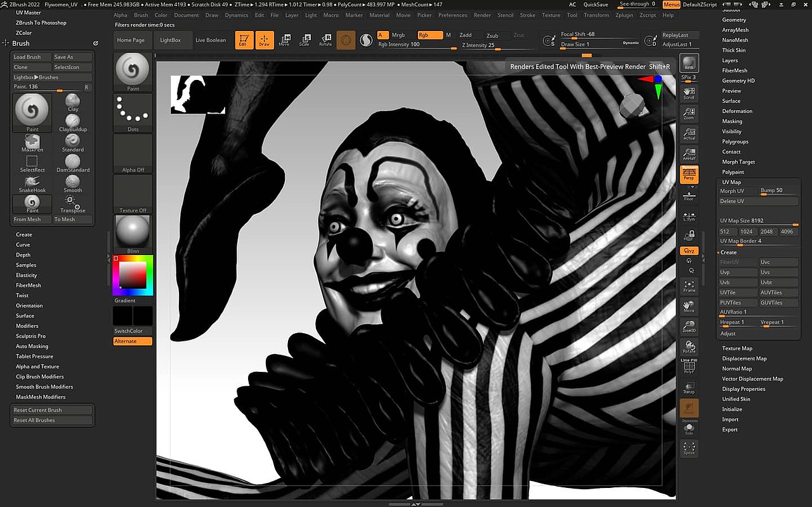Expand the Sculptris Pro brush section
This screenshot has height=507, width=812.
pyautogui.click(x=30, y=336)
